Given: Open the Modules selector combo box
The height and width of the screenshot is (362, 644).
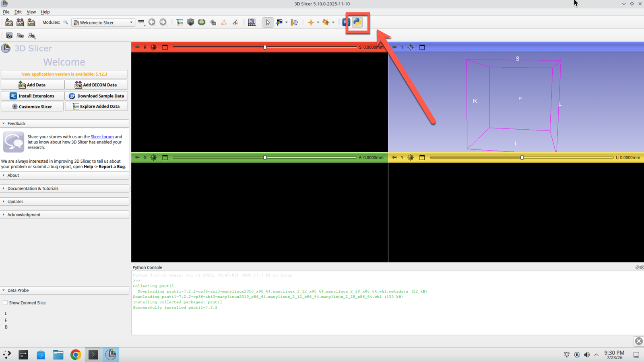Looking at the screenshot, I should (x=103, y=23).
